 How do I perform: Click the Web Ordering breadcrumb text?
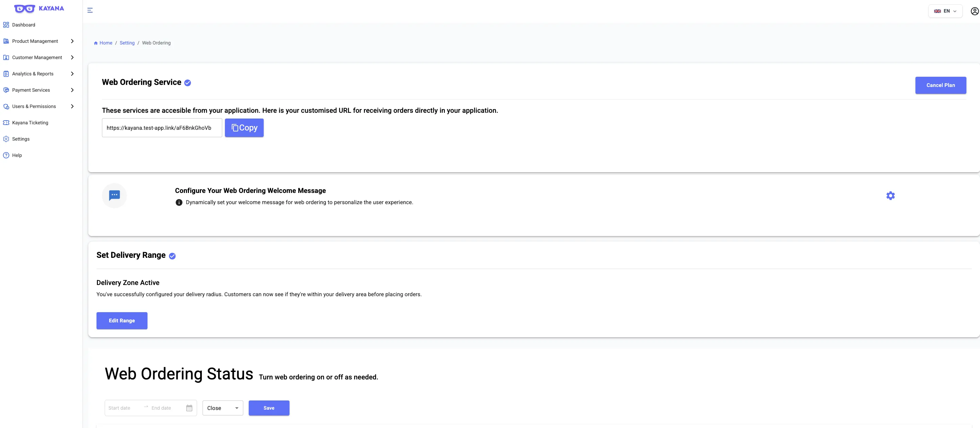tap(156, 43)
